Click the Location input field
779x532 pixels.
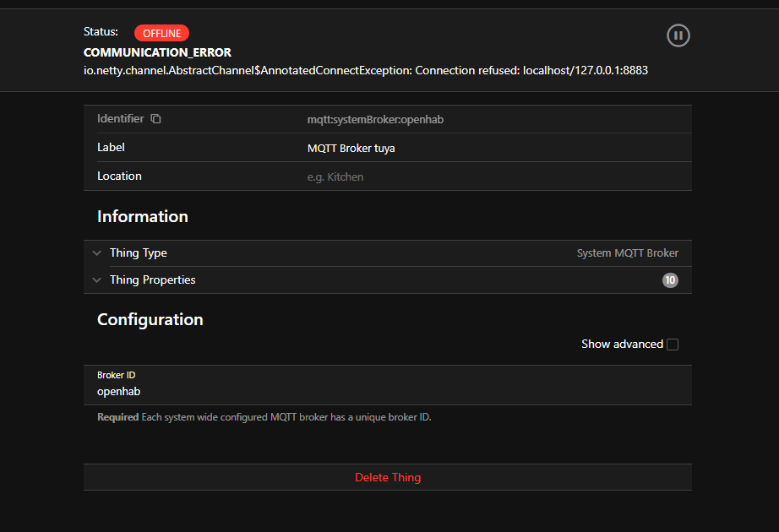pos(490,177)
